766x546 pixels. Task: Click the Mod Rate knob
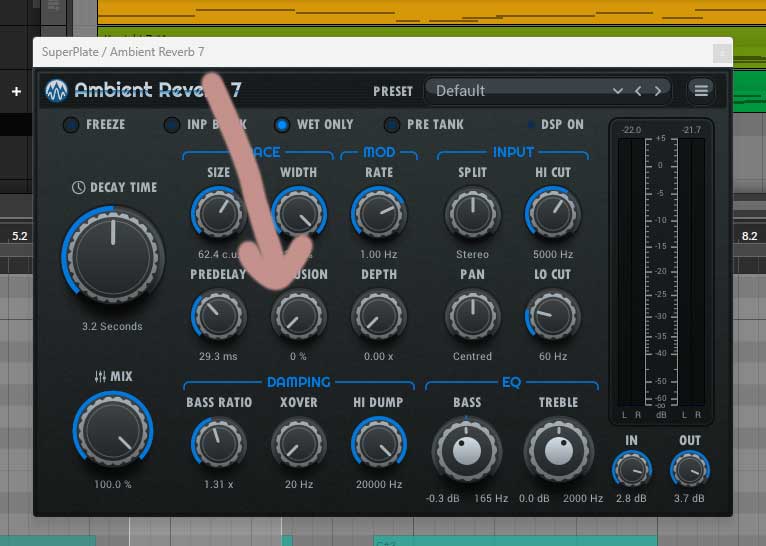(x=379, y=213)
